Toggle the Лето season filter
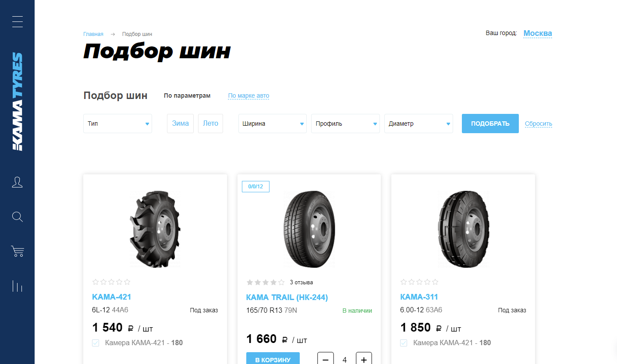 210,124
